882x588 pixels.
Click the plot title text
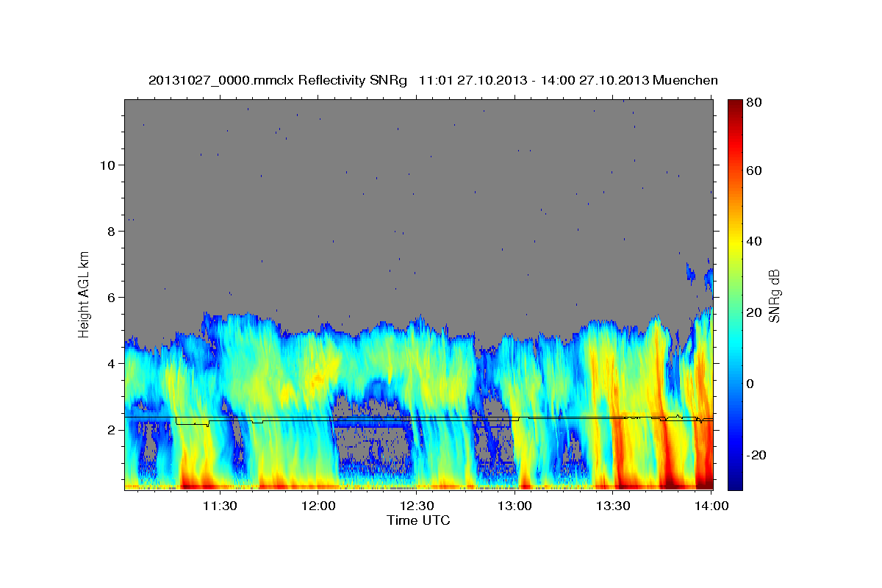tap(433, 81)
